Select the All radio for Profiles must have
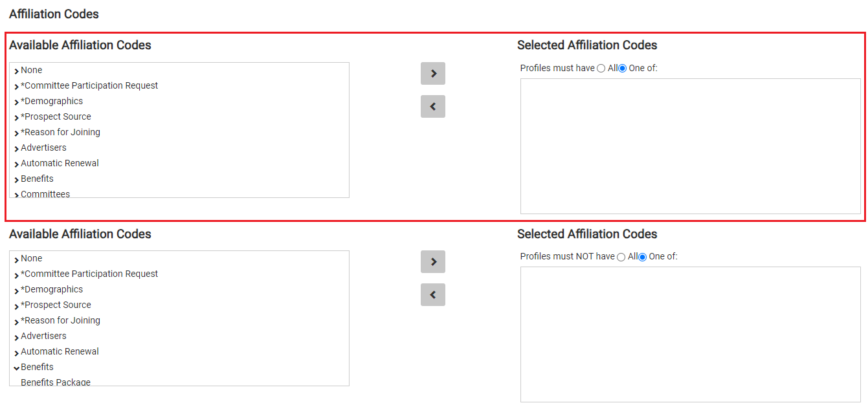Viewport: 868px width, 405px height. pyautogui.click(x=601, y=68)
